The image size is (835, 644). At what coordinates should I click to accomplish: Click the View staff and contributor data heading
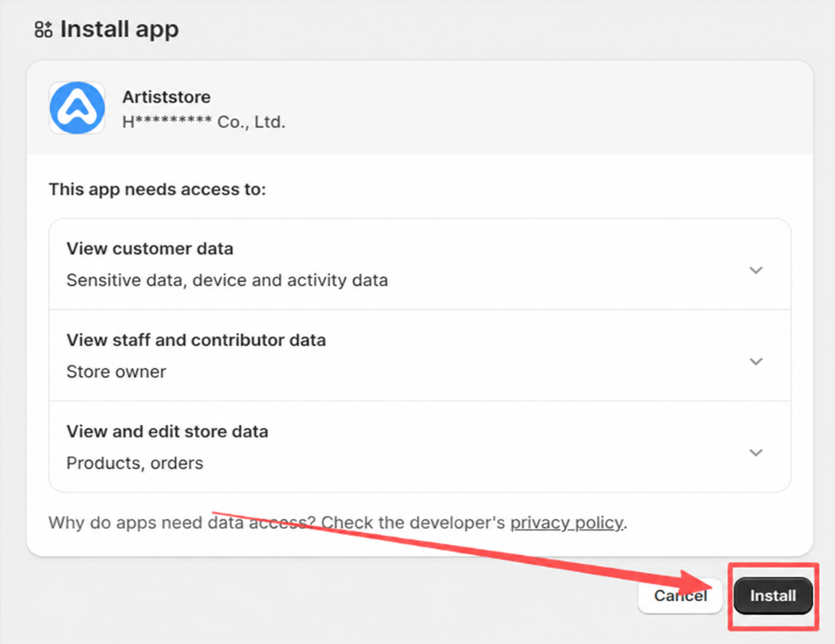tap(196, 340)
